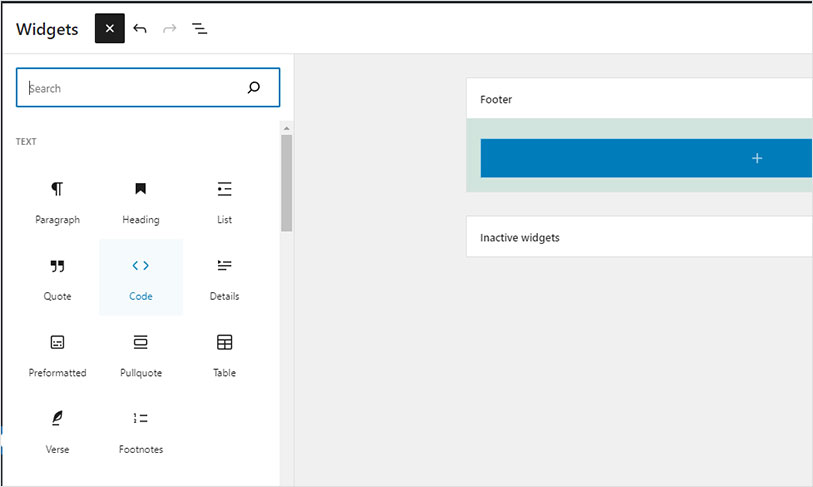
Task: Expand the Inactive widgets area
Action: coord(639,236)
